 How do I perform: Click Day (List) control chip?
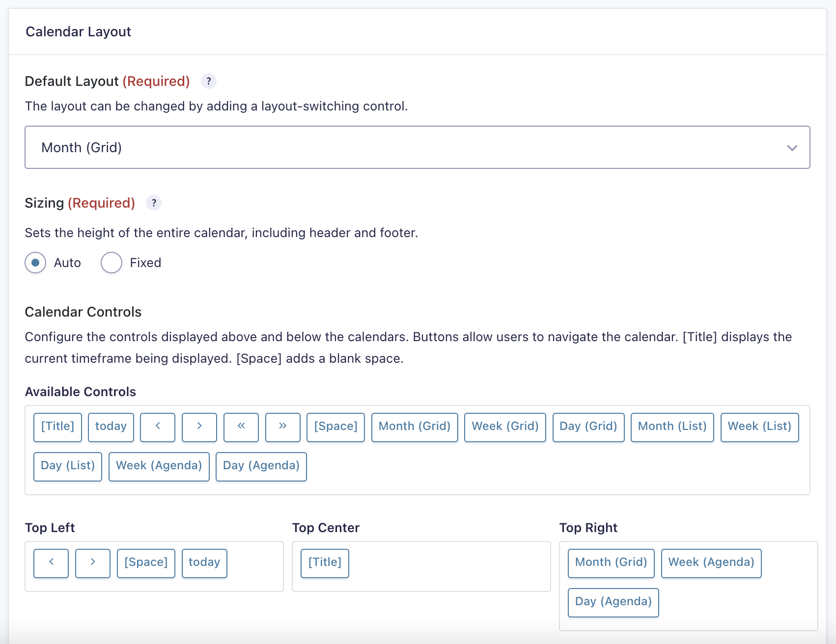coord(68,466)
